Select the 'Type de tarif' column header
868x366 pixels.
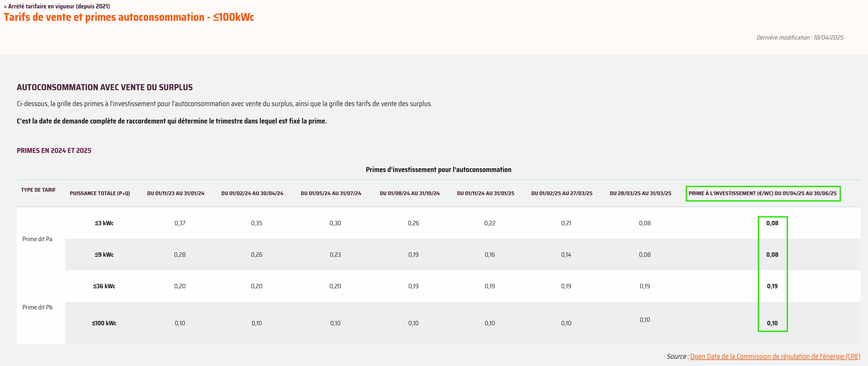[38, 190]
